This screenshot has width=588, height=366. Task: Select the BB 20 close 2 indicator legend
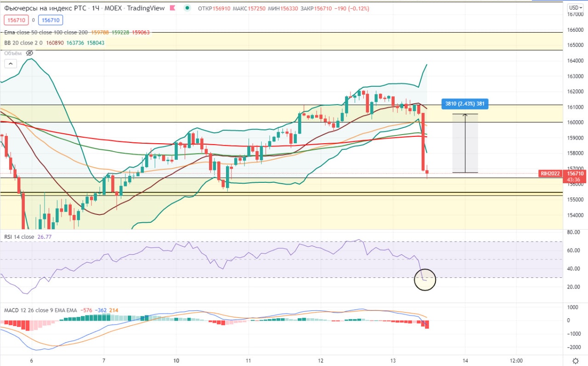[x=24, y=43]
